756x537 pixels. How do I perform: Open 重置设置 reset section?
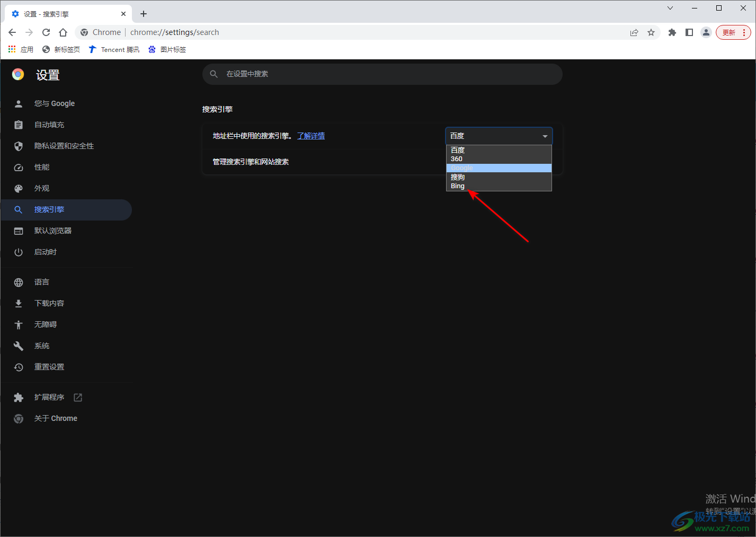pos(66,367)
